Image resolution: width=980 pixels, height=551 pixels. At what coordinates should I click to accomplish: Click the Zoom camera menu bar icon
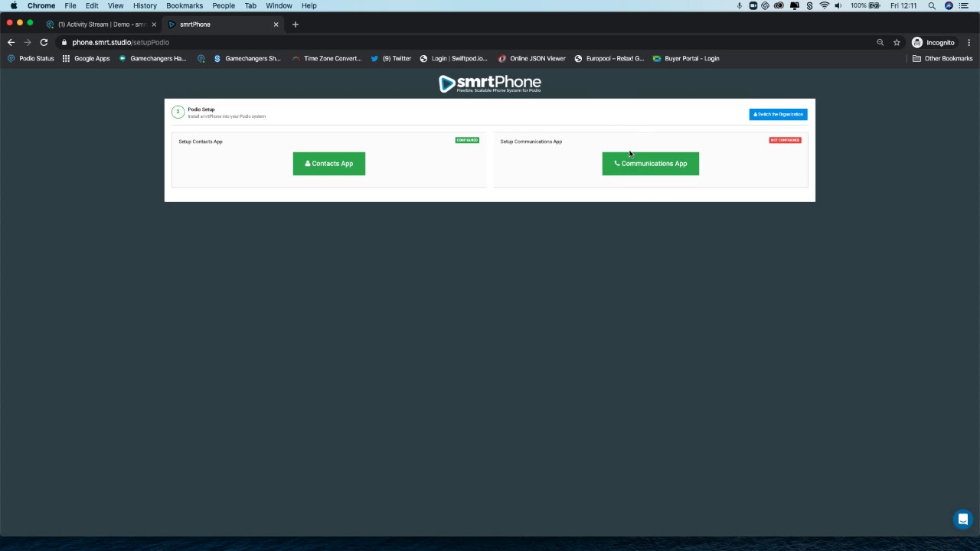coord(753,5)
